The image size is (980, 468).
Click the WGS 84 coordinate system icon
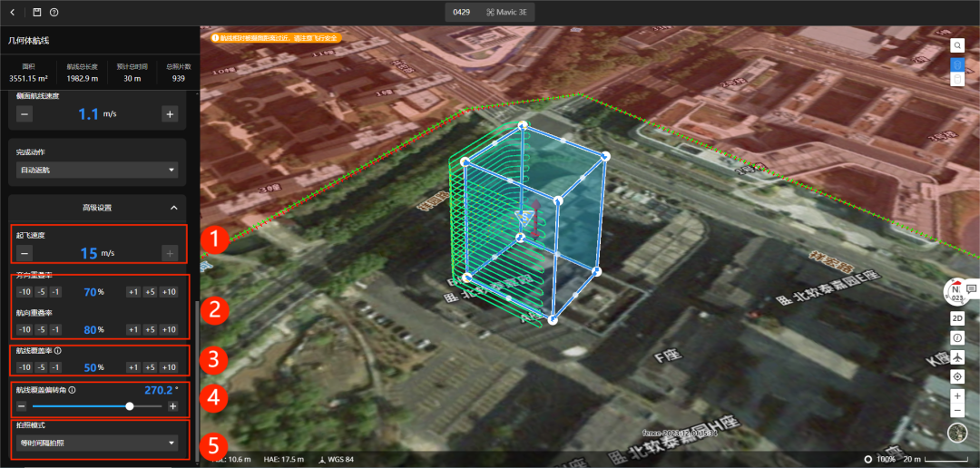click(x=322, y=459)
